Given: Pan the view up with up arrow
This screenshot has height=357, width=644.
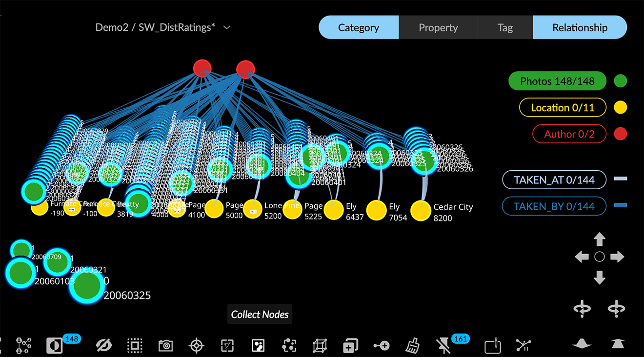Looking at the screenshot, I should (600, 239).
